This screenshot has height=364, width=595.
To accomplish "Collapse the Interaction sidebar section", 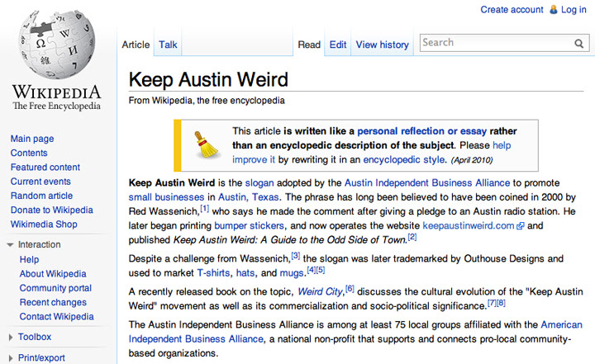I will pyautogui.click(x=10, y=245).
